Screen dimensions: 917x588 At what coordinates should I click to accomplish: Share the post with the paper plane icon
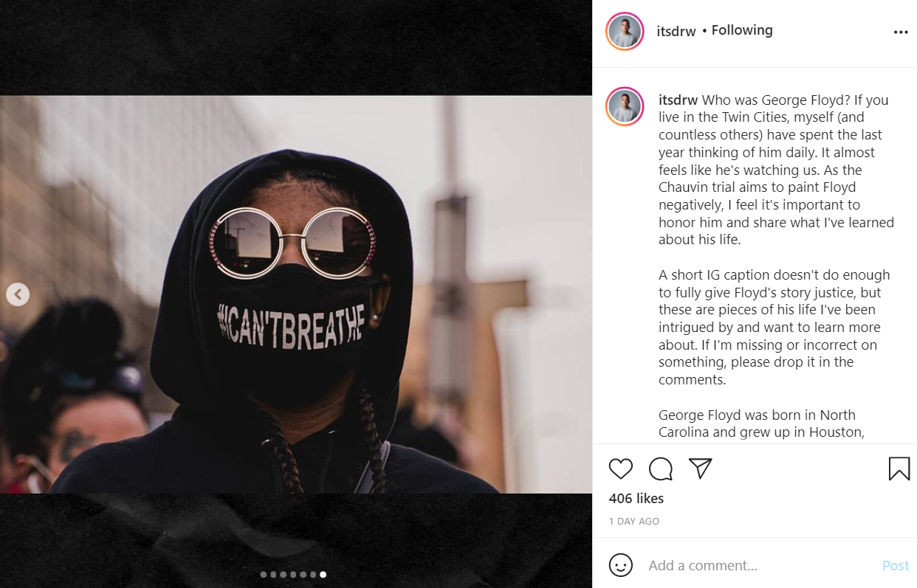click(700, 468)
